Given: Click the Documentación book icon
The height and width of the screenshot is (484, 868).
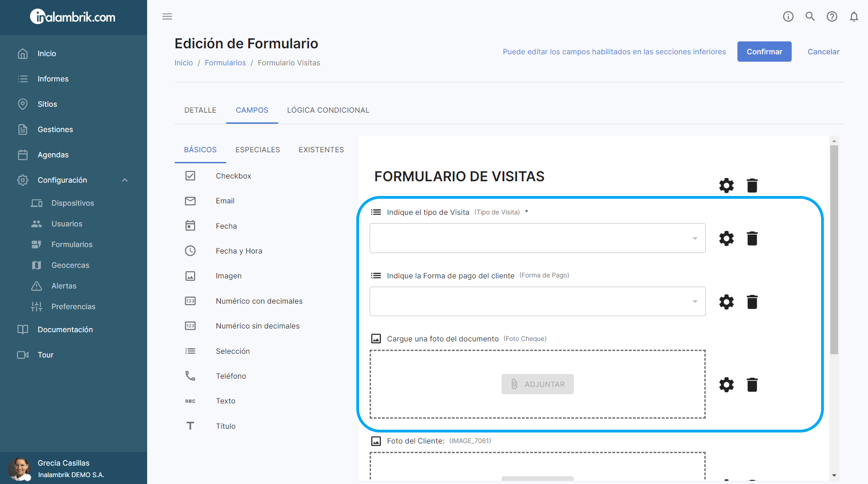Looking at the screenshot, I should (x=23, y=329).
